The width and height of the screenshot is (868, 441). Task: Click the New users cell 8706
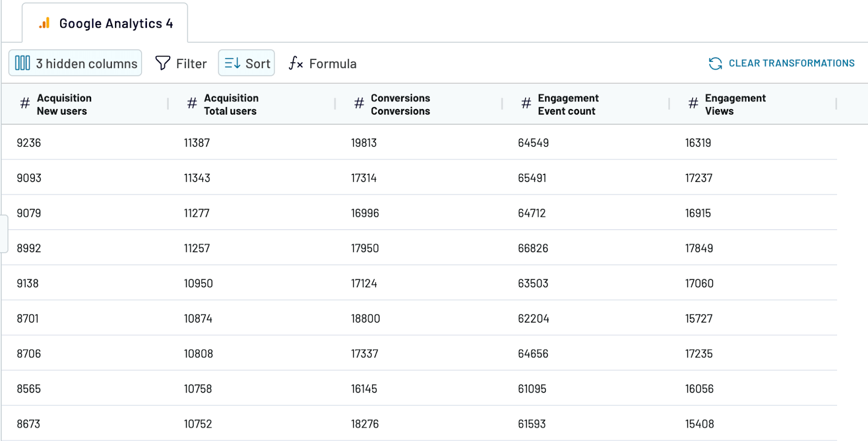coord(29,354)
